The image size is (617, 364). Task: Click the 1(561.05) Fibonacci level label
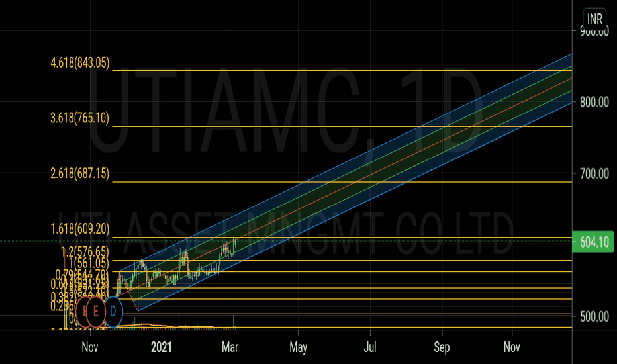[x=89, y=263]
